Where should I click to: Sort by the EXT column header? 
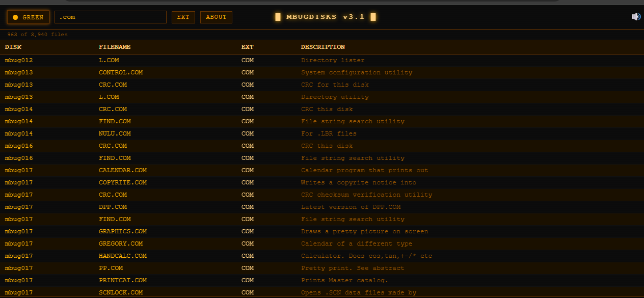coord(248,47)
